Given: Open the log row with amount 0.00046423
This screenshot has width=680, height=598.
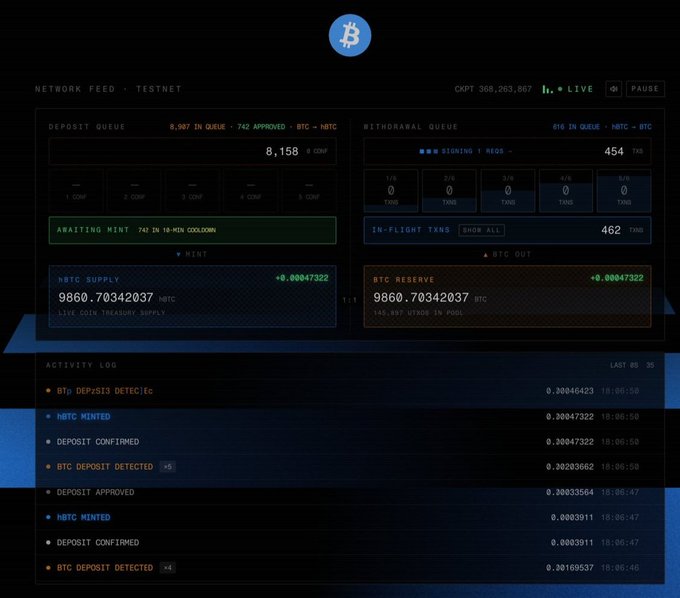Looking at the screenshot, I should 350,391.
